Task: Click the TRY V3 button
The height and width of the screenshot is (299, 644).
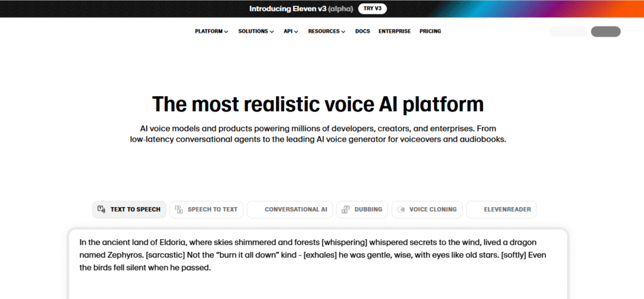Action: 372,9
